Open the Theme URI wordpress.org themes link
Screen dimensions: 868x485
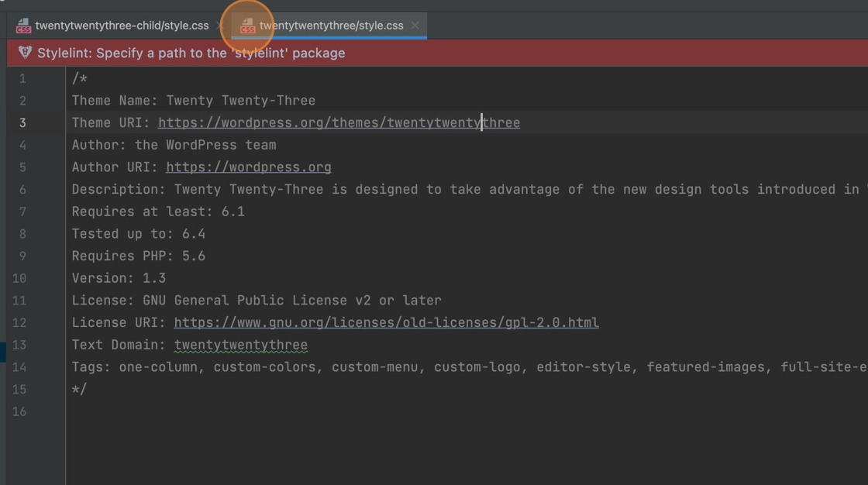point(339,122)
